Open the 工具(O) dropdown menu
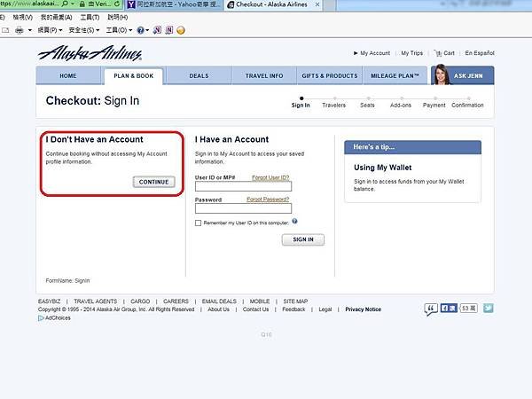The height and width of the screenshot is (399, 532). click(x=119, y=30)
